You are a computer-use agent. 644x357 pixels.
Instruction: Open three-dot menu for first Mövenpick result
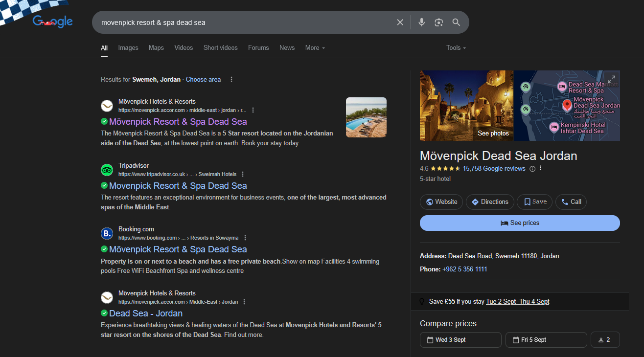[x=253, y=110]
